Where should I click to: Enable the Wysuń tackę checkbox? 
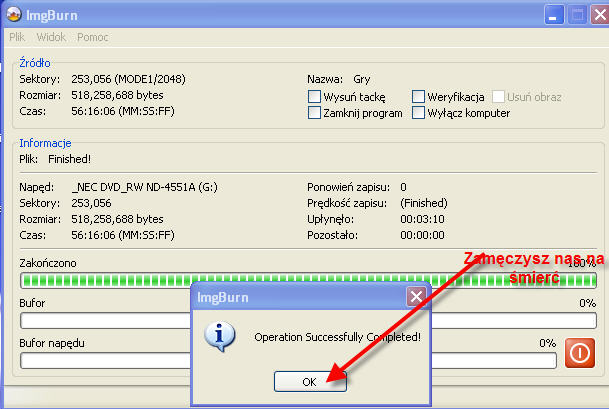tap(314, 96)
